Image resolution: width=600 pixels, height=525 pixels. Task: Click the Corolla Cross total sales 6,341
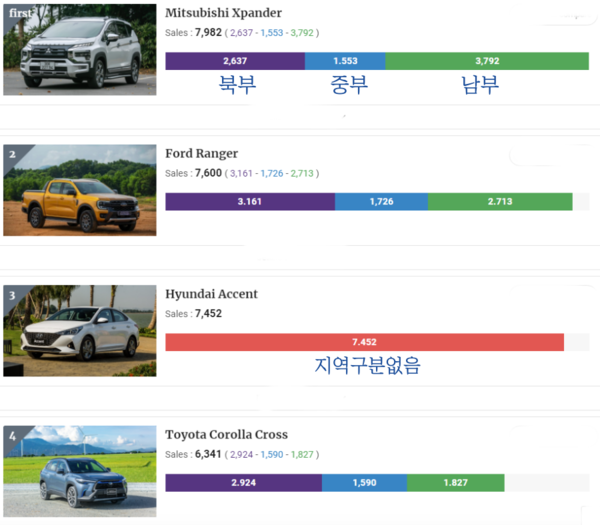click(x=208, y=454)
